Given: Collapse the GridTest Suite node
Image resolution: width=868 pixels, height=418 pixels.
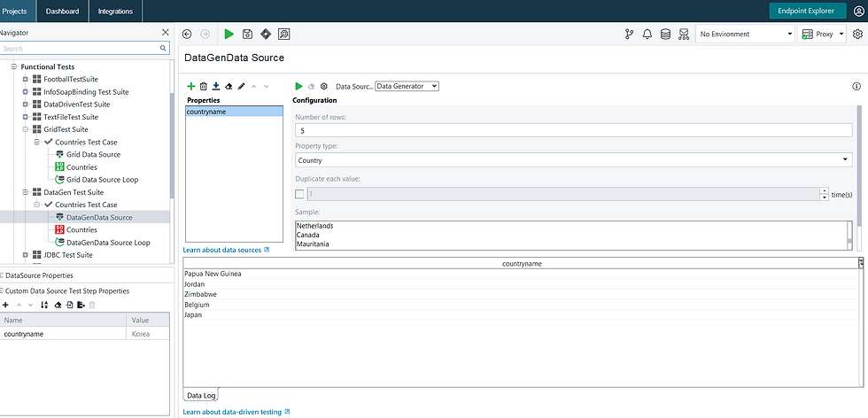Looking at the screenshot, I should point(26,129).
